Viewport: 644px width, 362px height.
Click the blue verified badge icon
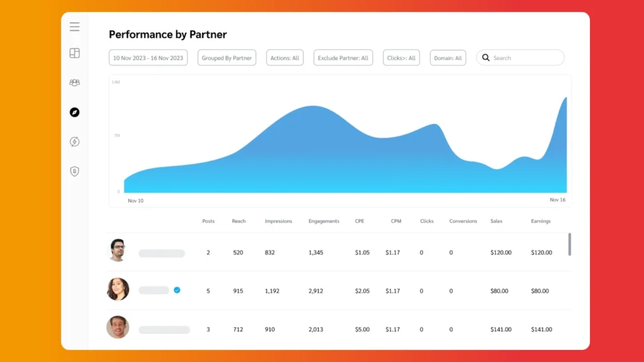(177, 290)
